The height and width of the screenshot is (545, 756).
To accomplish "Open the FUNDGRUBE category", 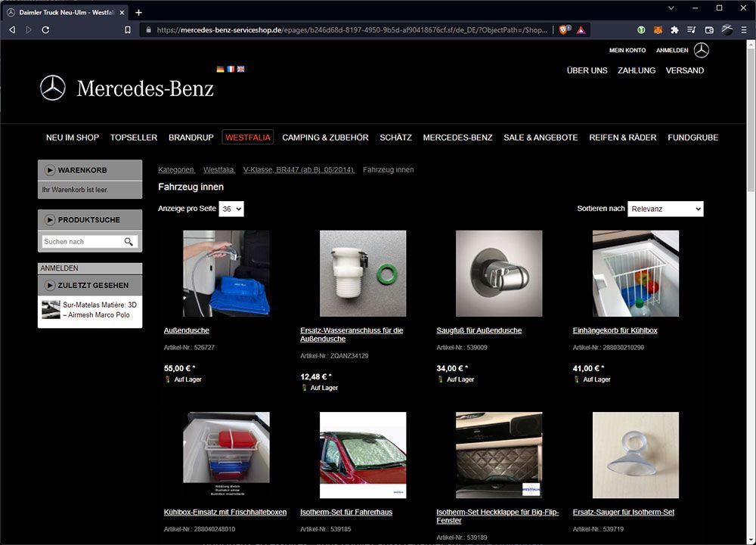I will click(692, 138).
